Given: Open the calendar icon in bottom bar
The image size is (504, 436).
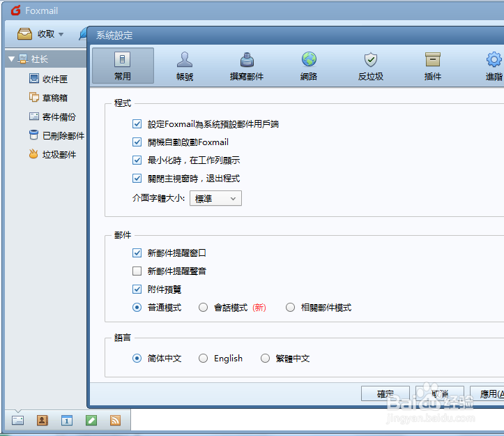Looking at the screenshot, I should pos(67,420).
